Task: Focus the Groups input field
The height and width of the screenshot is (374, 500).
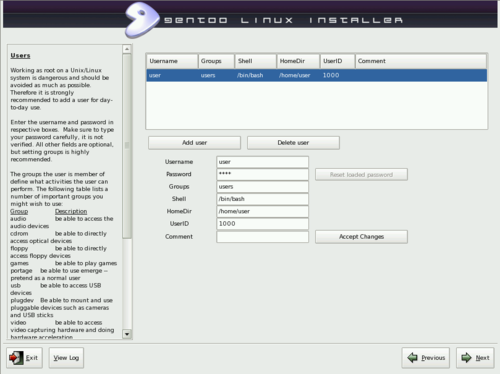Action: pos(262,187)
